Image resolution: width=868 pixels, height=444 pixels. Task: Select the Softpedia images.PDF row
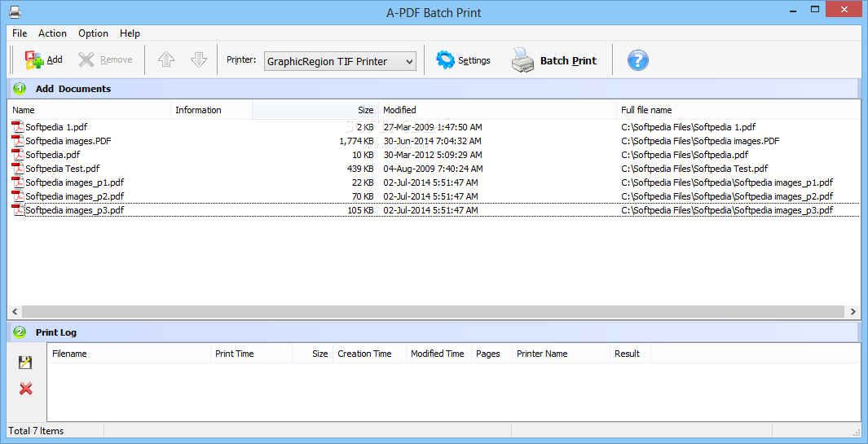click(x=434, y=141)
